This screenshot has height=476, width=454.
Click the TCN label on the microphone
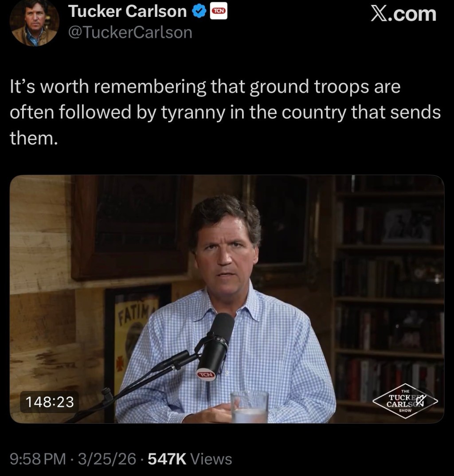pyautogui.click(x=207, y=375)
